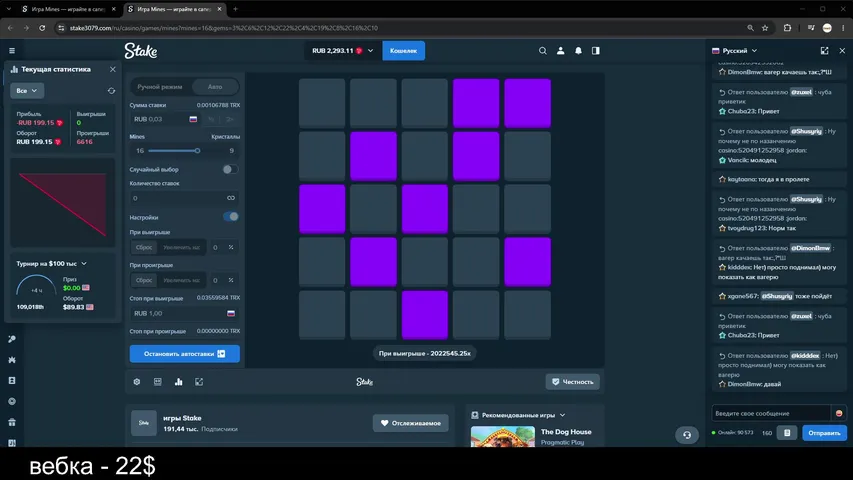
Task: Open the site search magnifier
Action: 542,51
